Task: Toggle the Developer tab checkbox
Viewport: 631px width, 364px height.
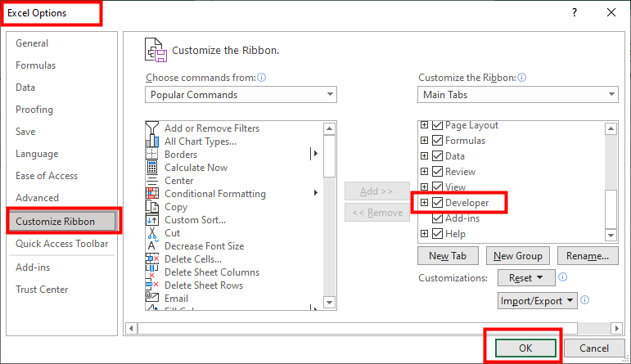Action: [x=437, y=202]
